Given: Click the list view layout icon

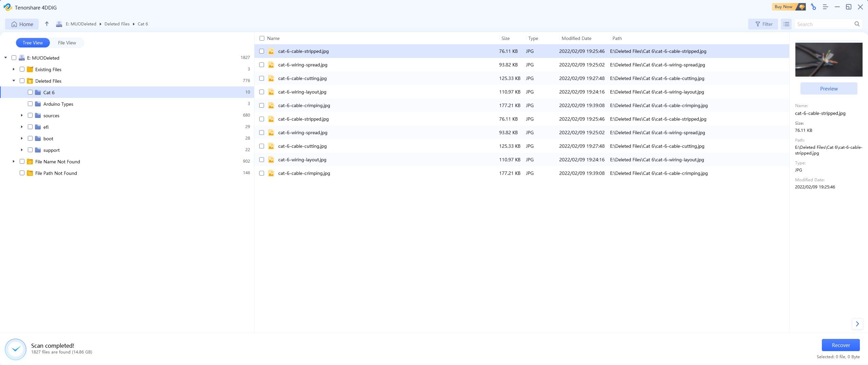Looking at the screenshot, I should pyautogui.click(x=786, y=24).
